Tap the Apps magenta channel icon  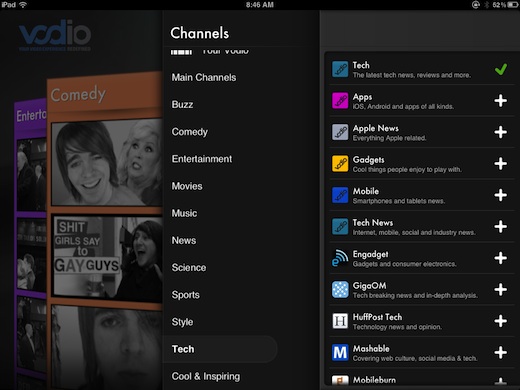pyautogui.click(x=340, y=100)
